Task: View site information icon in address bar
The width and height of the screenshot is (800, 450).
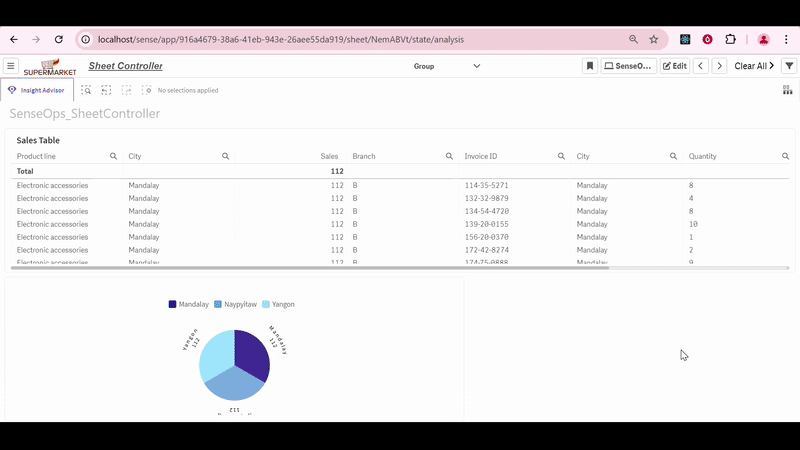Action: coord(86,39)
